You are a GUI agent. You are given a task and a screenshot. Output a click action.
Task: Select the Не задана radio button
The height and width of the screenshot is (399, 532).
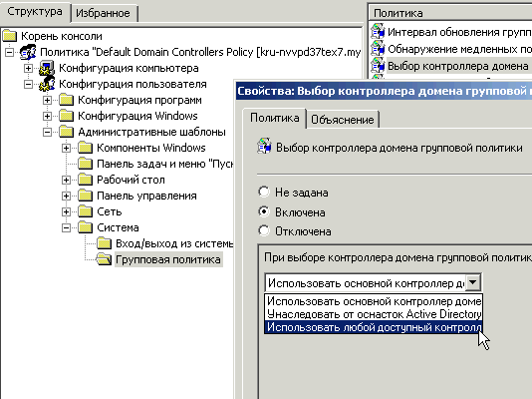[264, 193]
